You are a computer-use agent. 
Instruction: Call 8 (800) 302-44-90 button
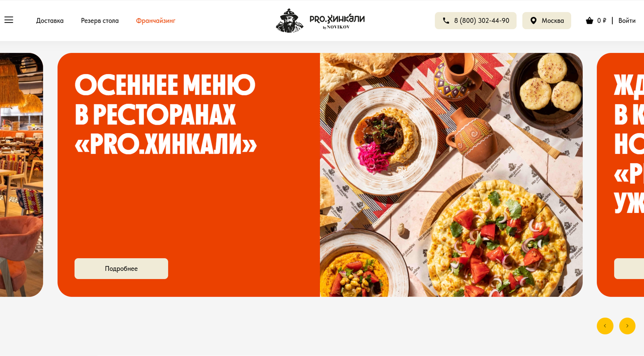click(476, 21)
